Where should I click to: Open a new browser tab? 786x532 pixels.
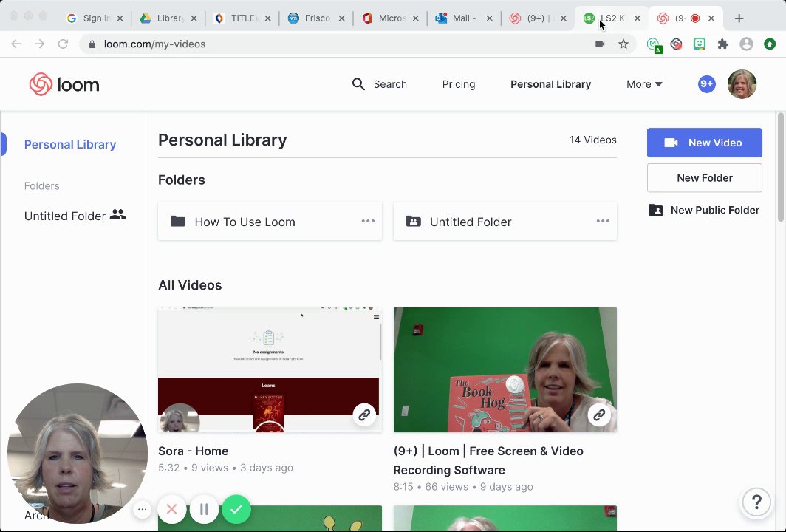pos(739,18)
